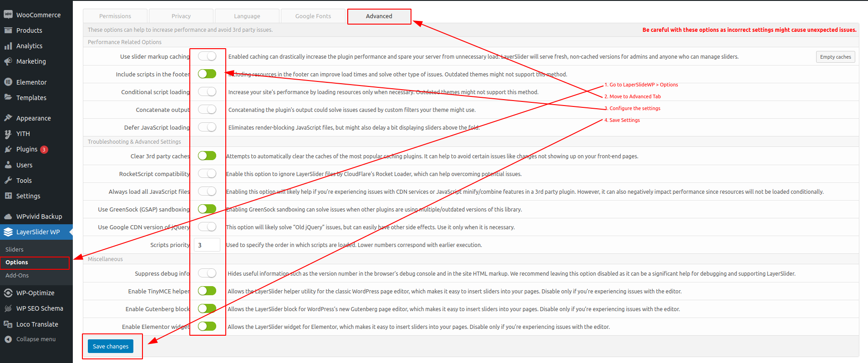Click the 'Miscellaneous' section heading

105,259
